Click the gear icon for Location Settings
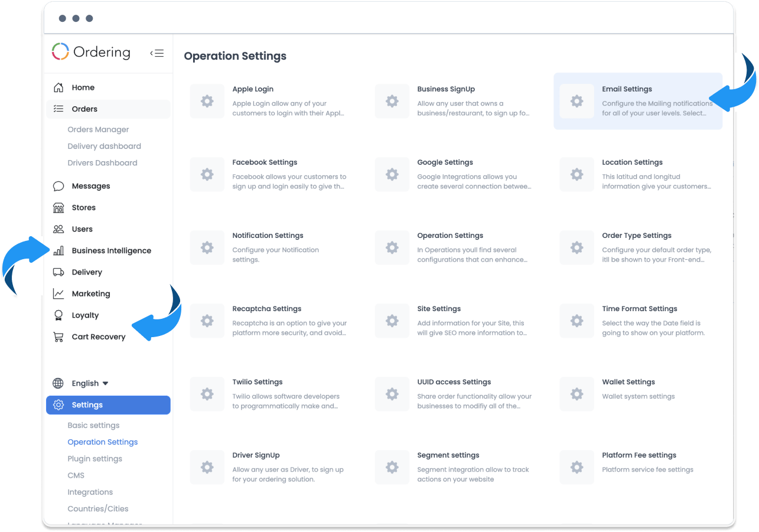759x532 pixels. (x=577, y=174)
